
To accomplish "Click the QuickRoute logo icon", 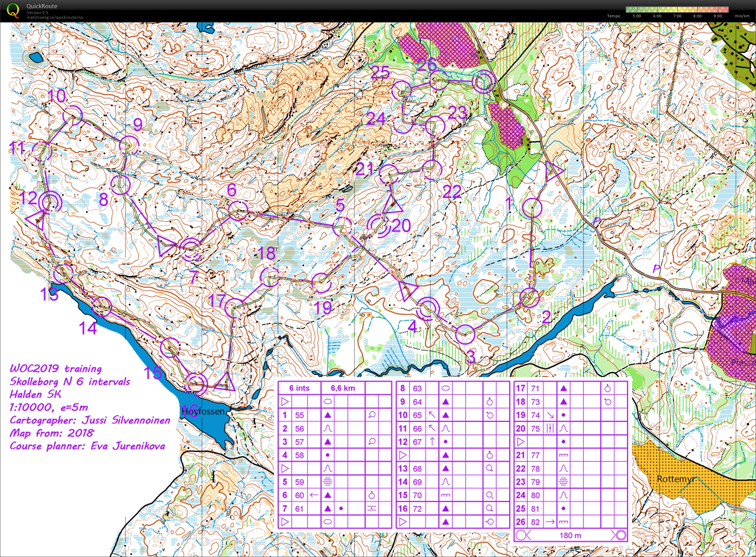I will [x=13, y=10].
